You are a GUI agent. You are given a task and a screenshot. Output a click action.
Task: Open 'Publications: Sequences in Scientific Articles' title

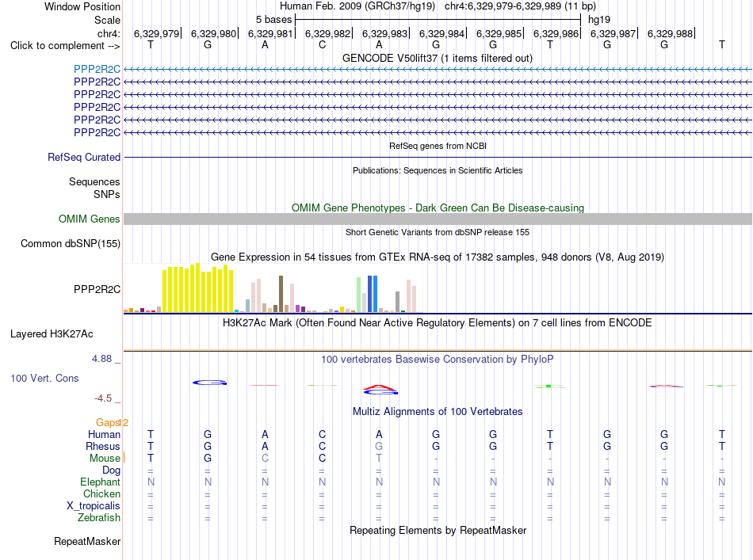[x=438, y=170]
